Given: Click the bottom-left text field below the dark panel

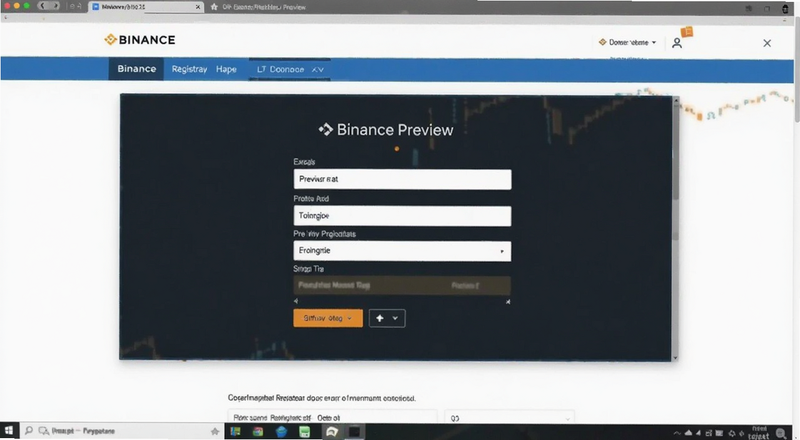Looking at the screenshot, I should [332, 417].
